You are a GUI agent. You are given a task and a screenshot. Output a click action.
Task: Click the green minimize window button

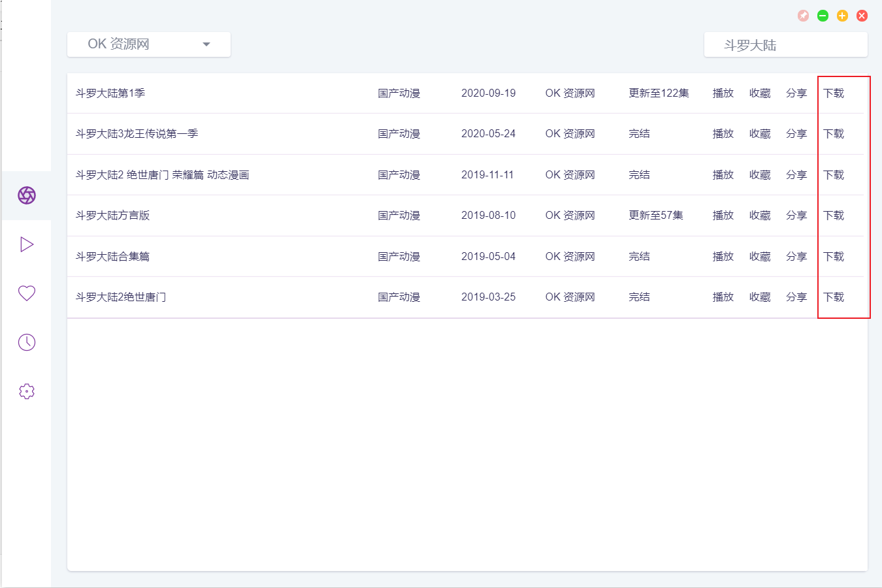pos(823,16)
